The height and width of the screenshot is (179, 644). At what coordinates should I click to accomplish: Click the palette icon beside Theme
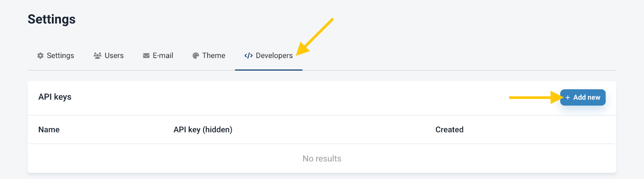[196, 56]
